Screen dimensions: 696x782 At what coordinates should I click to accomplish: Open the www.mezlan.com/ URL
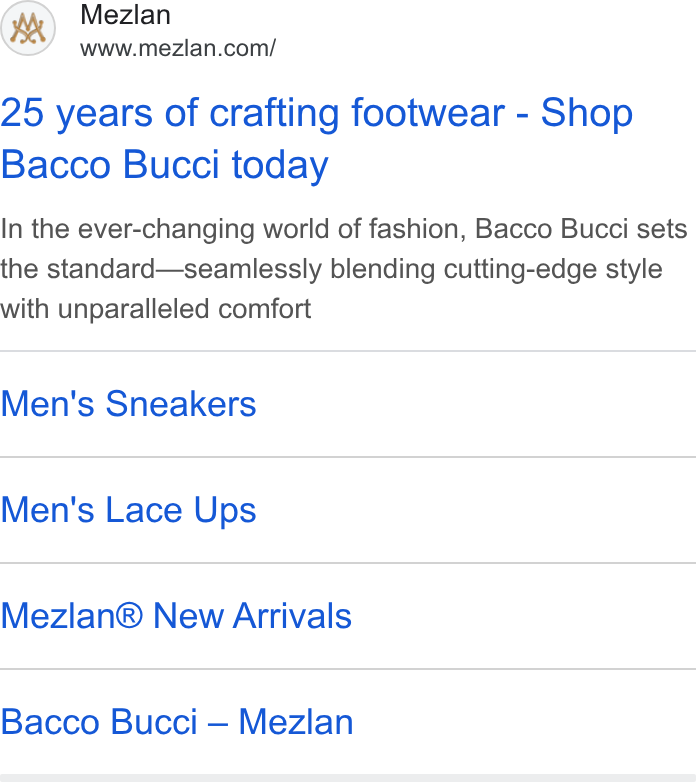tap(178, 49)
